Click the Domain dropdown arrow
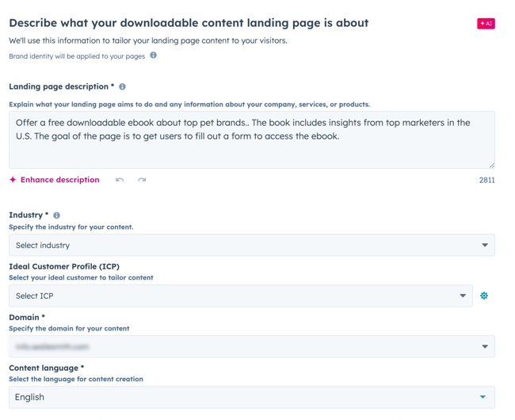The height and width of the screenshot is (420, 515). 485,346
